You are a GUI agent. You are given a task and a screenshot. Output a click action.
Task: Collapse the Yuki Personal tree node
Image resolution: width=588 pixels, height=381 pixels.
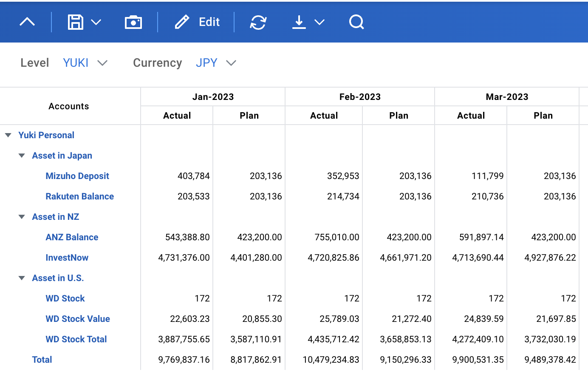(x=8, y=135)
